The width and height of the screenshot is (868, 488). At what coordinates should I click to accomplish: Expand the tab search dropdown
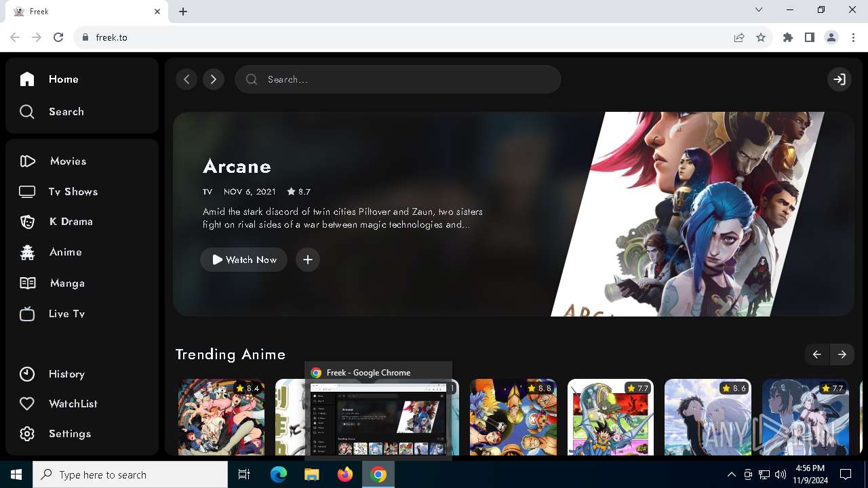coord(759,10)
